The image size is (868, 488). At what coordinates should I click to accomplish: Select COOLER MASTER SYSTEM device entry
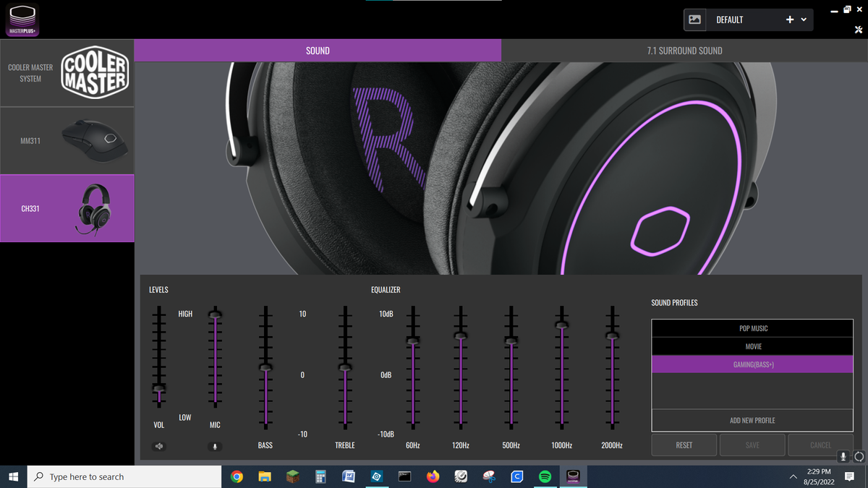click(x=67, y=73)
